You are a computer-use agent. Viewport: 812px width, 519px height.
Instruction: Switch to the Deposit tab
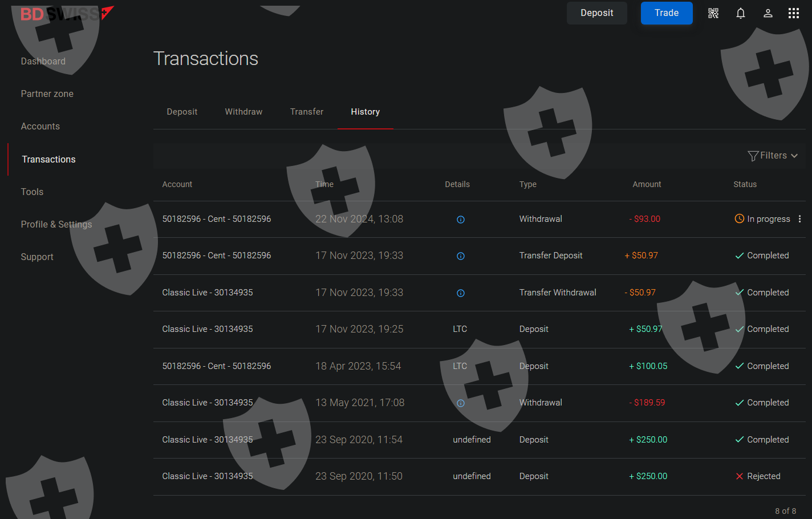point(182,112)
